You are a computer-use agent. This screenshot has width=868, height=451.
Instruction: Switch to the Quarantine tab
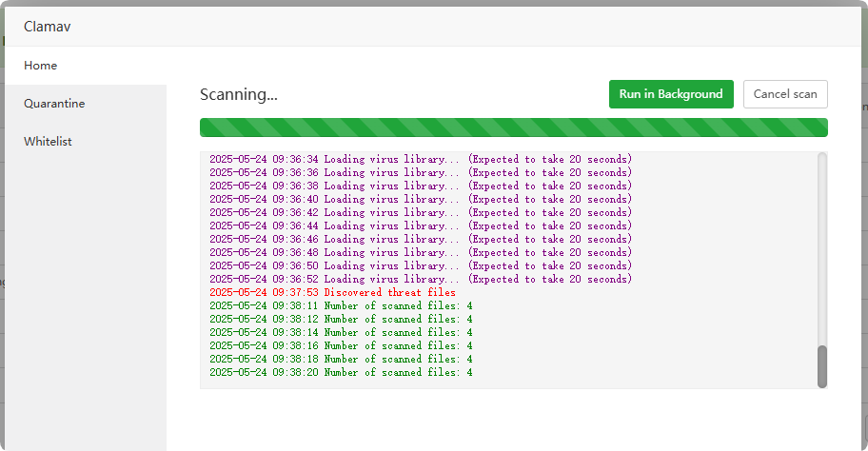[86, 104]
